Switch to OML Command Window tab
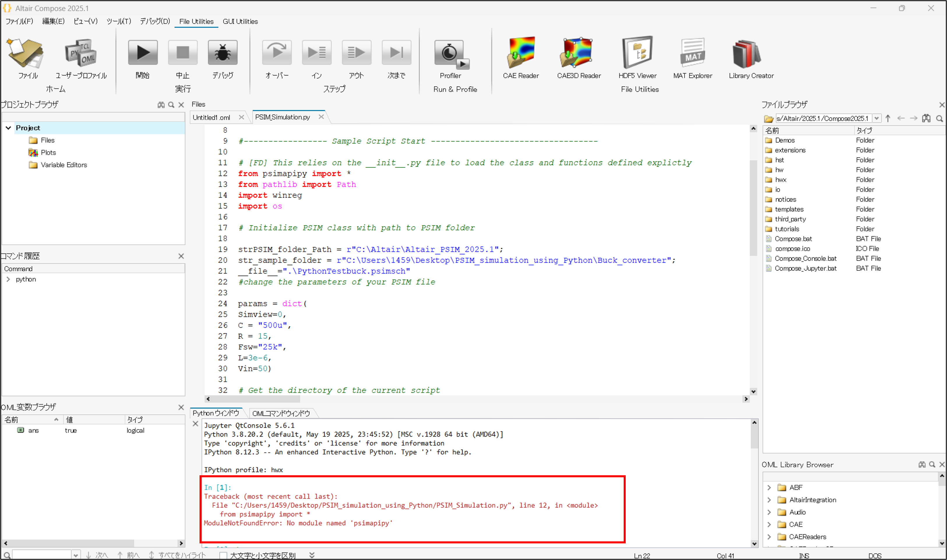This screenshot has height=560, width=947. [x=281, y=413]
